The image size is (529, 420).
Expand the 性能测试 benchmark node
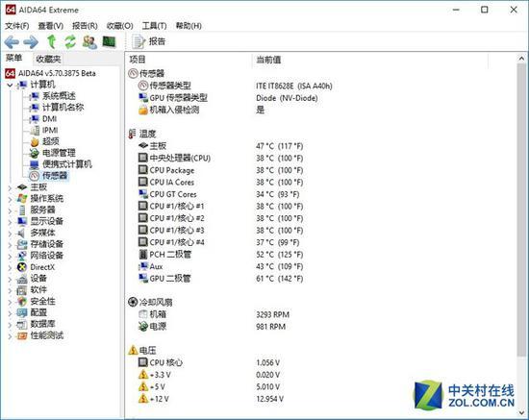point(10,336)
